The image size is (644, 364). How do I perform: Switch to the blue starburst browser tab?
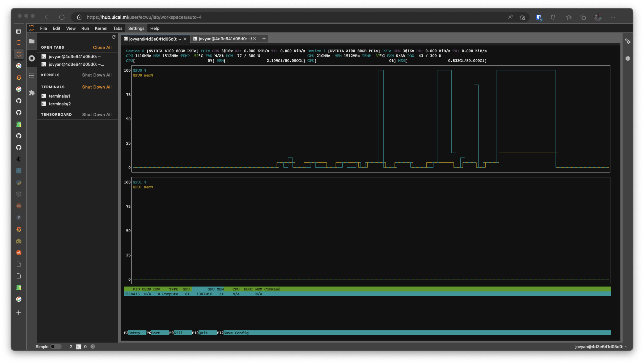(x=19, y=171)
